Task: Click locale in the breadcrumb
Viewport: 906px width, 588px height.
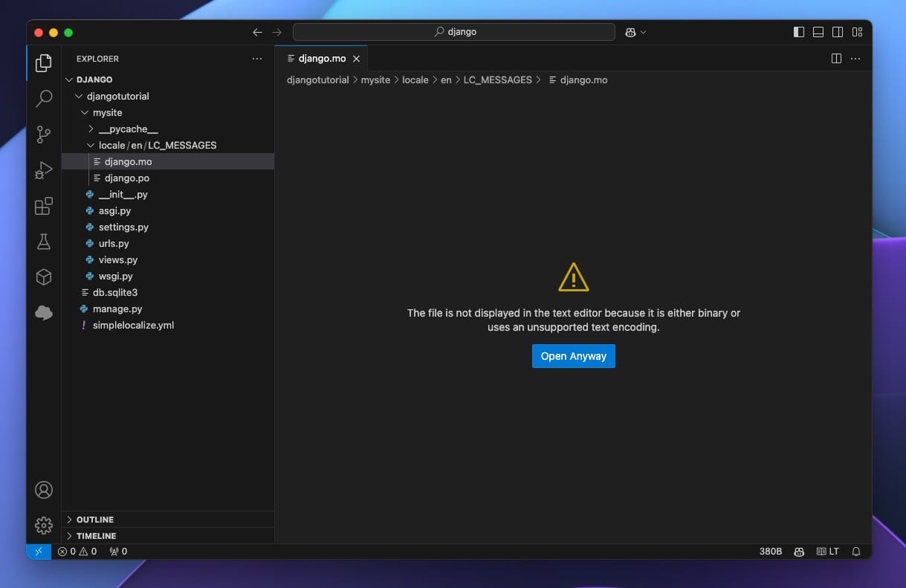Action: [x=415, y=80]
